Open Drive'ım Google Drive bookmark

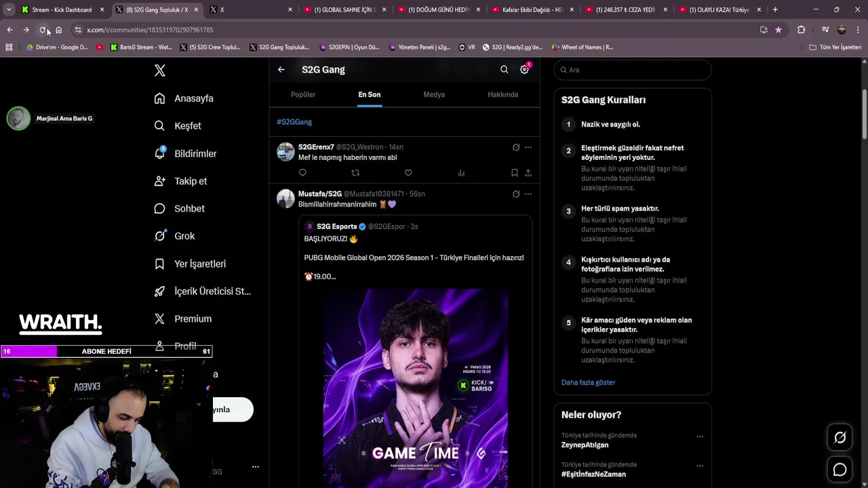[x=58, y=47]
